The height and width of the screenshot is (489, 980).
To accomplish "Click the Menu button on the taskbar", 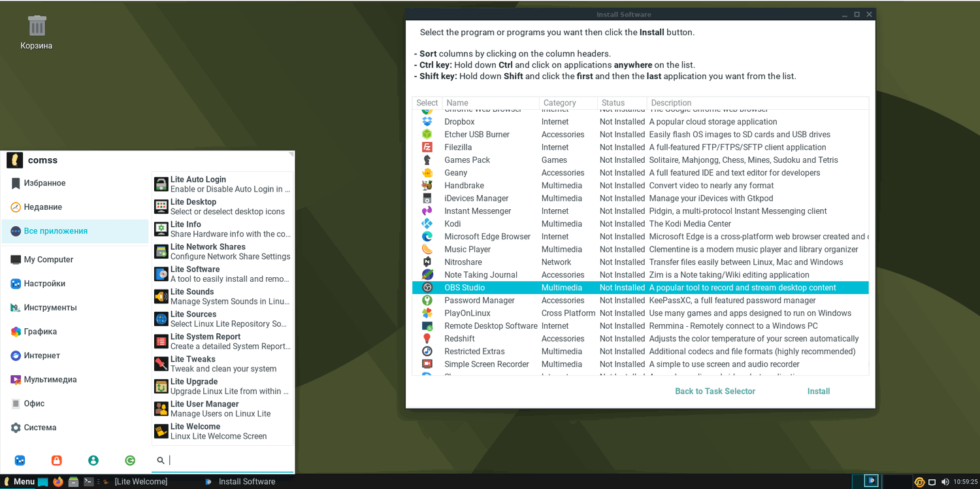I will [19, 482].
